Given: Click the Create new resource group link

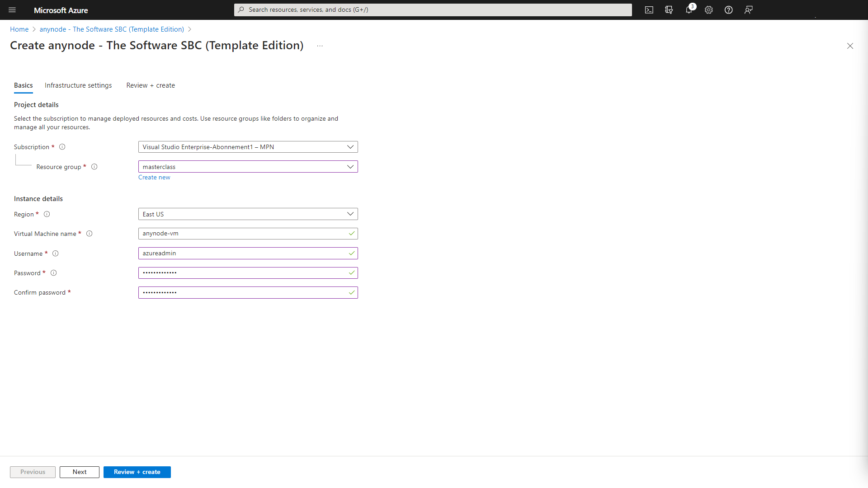Looking at the screenshot, I should point(154,177).
